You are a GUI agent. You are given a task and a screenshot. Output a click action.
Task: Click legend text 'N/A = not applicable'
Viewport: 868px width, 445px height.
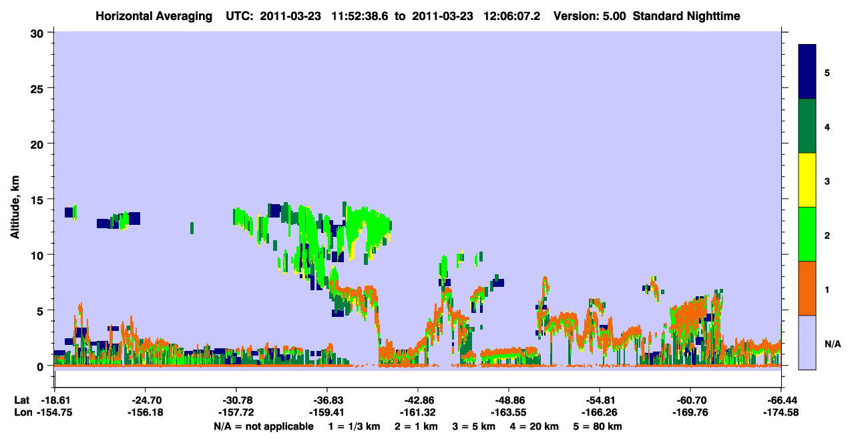[263, 426]
